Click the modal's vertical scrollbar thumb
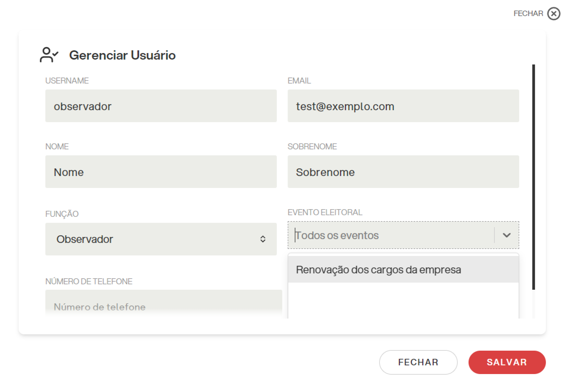The width and height of the screenshot is (564, 392). [x=533, y=177]
